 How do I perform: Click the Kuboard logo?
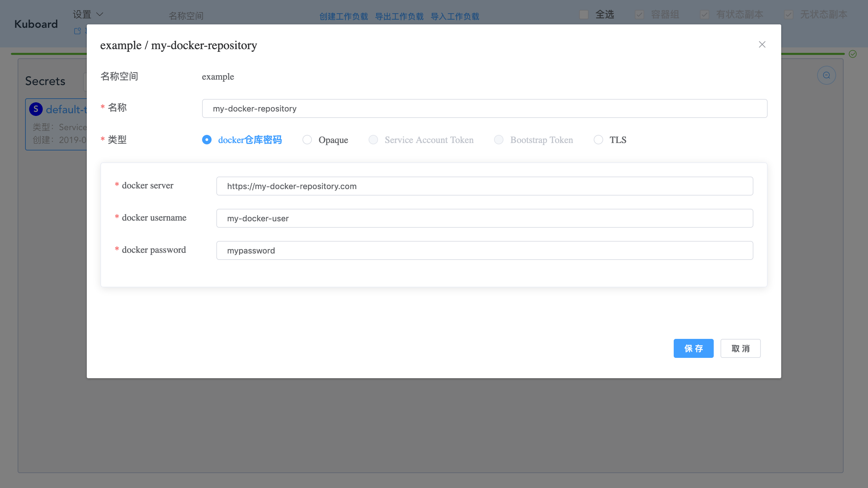click(35, 24)
